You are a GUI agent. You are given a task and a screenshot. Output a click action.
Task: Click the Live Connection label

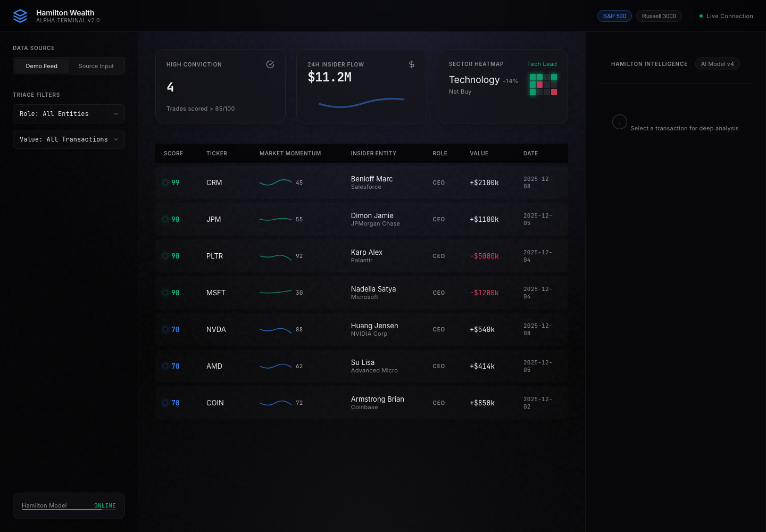tap(730, 16)
